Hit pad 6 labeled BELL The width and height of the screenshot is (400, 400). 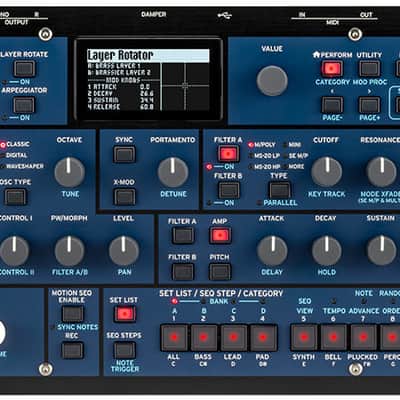(334, 338)
